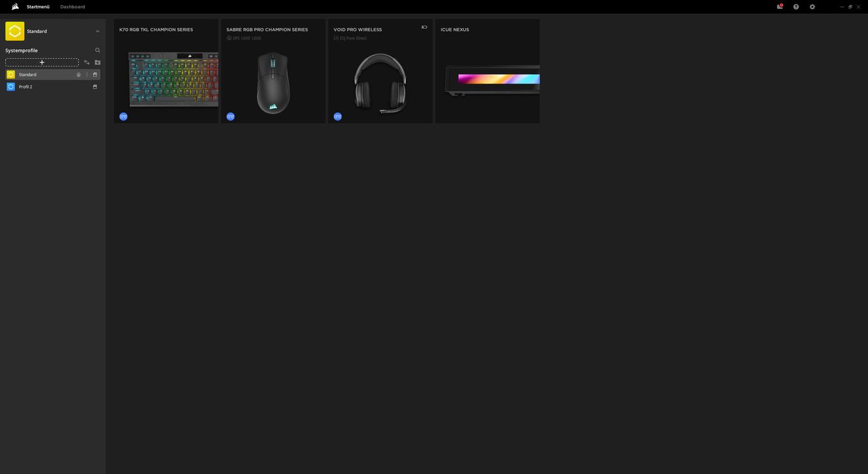The height and width of the screenshot is (474, 868).
Task: Open the help question mark icon
Action: pos(796,6)
